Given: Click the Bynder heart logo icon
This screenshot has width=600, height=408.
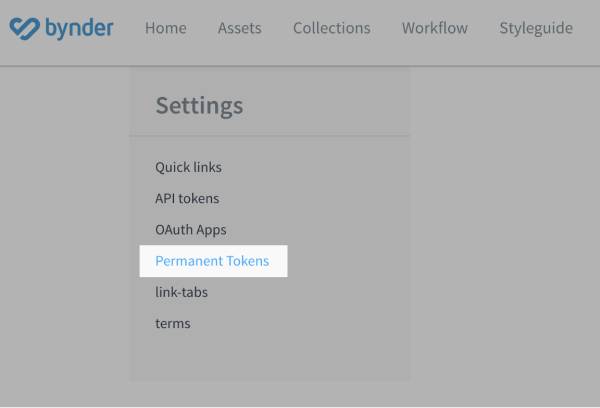Looking at the screenshot, I should point(24,28).
